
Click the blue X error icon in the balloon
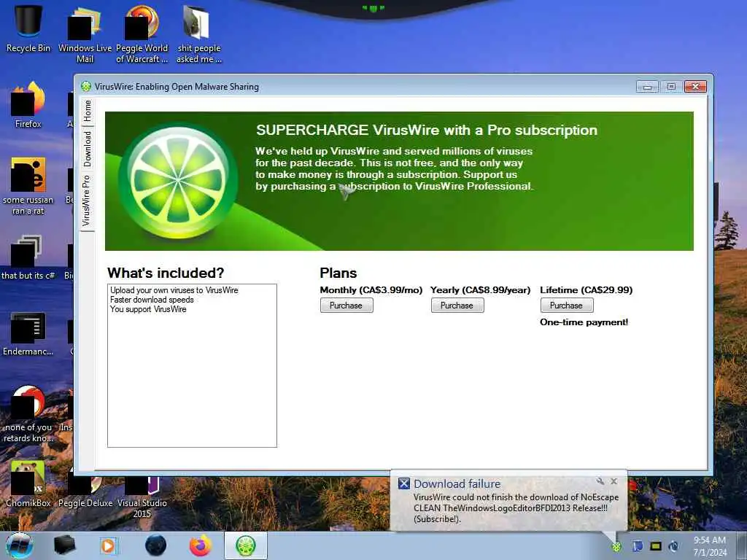tap(404, 483)
